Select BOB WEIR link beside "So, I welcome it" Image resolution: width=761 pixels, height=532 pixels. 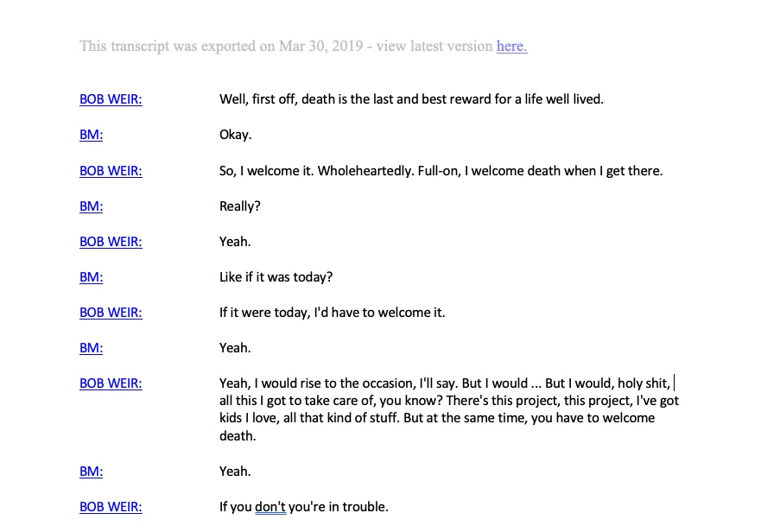111,171
